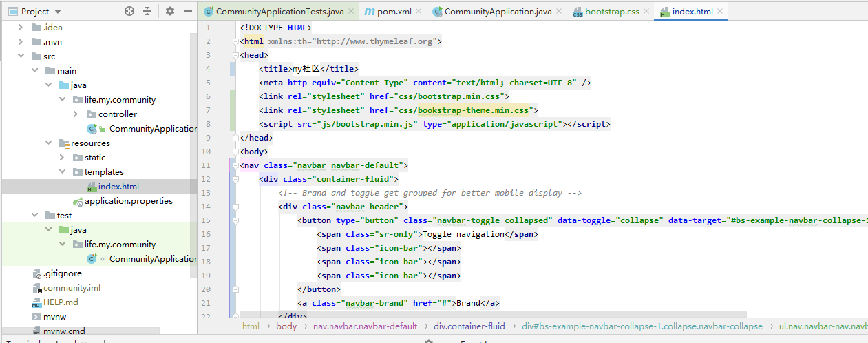Close the pom.xml tab

(419, 12)
